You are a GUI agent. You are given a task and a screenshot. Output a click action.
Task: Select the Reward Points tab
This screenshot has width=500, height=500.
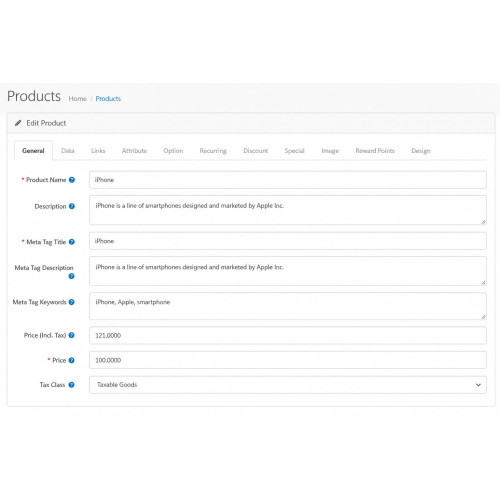tap(375, 151)
